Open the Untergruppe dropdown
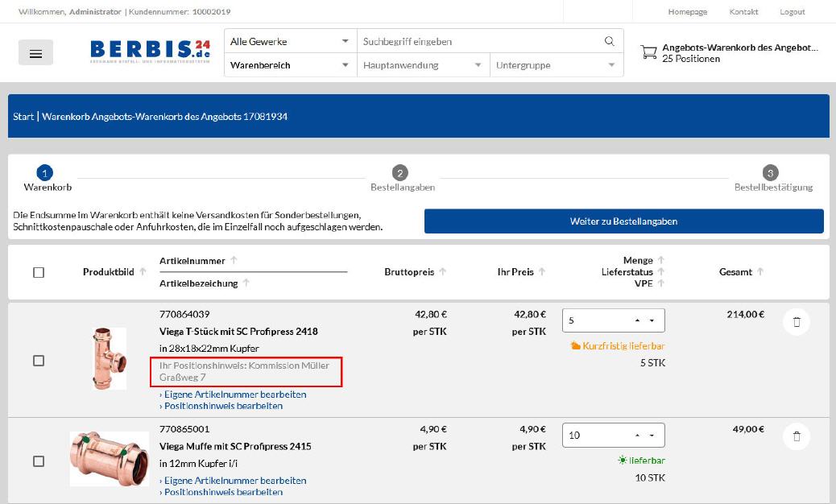 (556, 65)
